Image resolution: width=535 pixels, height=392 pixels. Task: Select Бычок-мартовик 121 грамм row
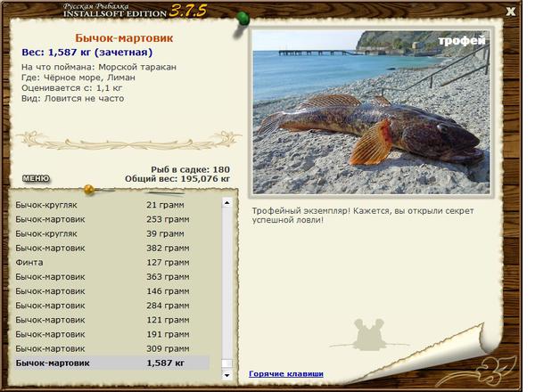[x=112, y=320]
